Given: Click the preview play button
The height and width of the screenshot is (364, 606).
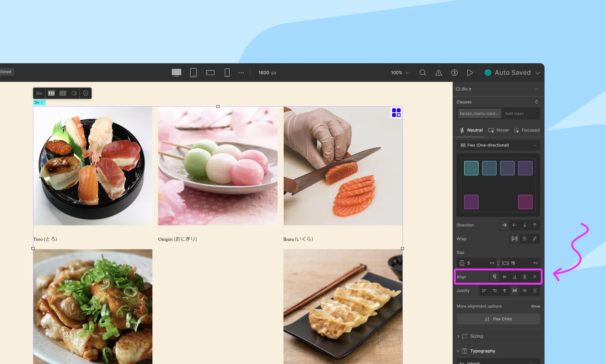Looking at the screenshot, I should [470, 73].
